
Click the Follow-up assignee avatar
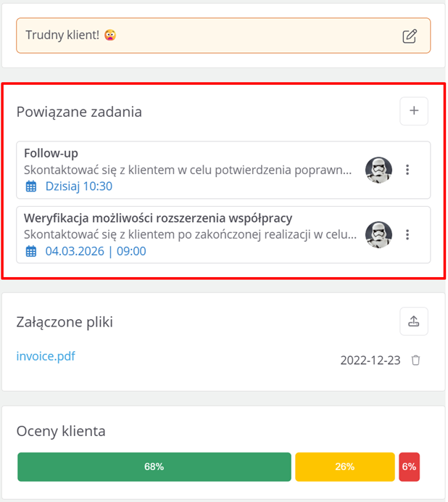(x=378, y=170)
